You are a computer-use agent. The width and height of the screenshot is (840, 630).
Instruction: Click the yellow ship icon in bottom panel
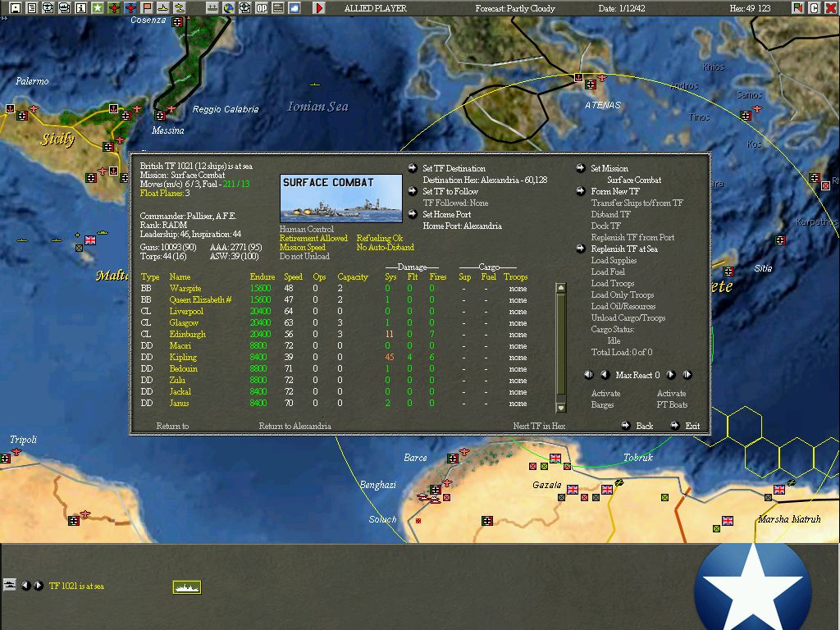pos(186,587)
